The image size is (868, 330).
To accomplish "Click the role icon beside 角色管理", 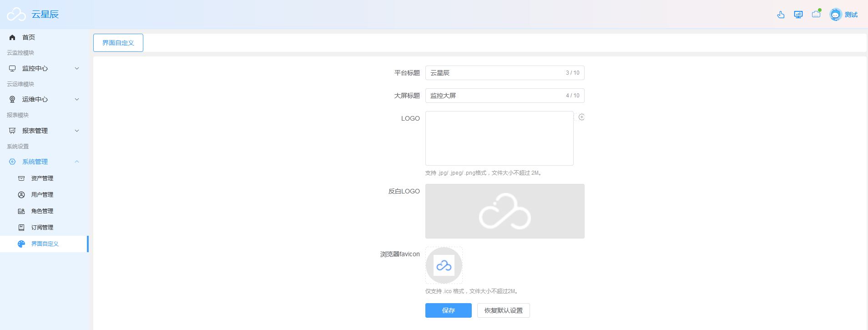I will [21, 211].
